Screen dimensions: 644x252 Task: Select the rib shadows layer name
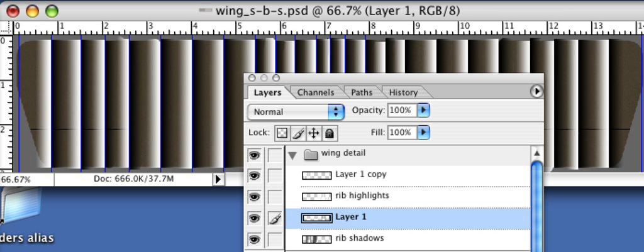360,238
